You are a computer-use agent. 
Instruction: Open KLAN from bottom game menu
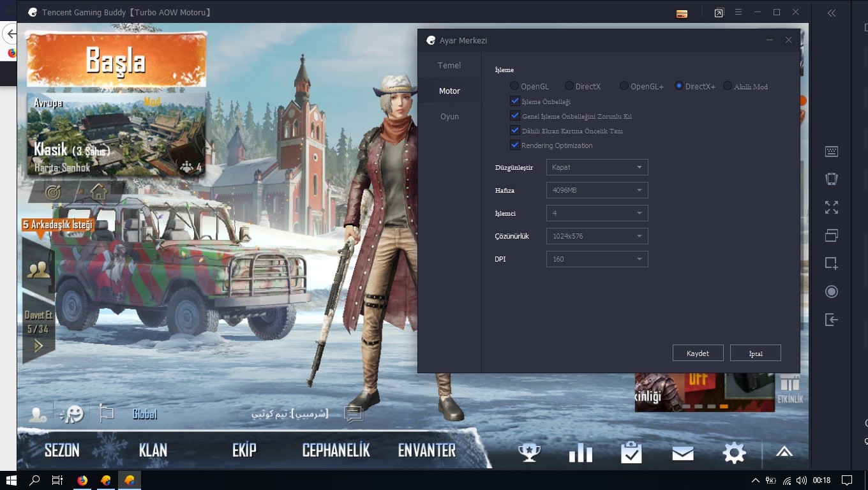tap(153, 450)
